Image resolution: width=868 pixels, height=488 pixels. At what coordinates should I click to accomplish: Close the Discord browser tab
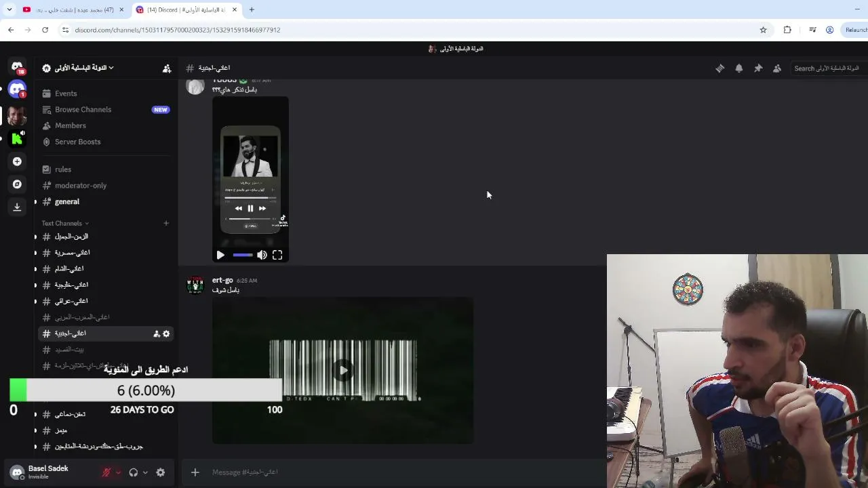(235, 9)
